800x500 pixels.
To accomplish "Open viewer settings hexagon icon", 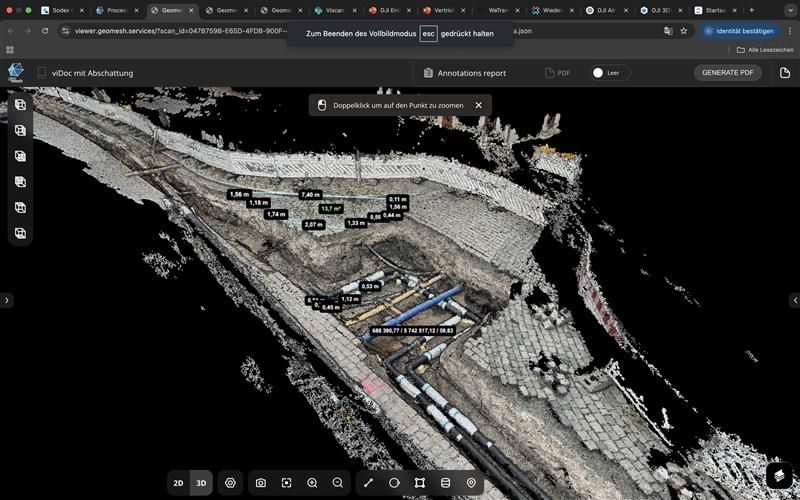I will pos(230,483).
